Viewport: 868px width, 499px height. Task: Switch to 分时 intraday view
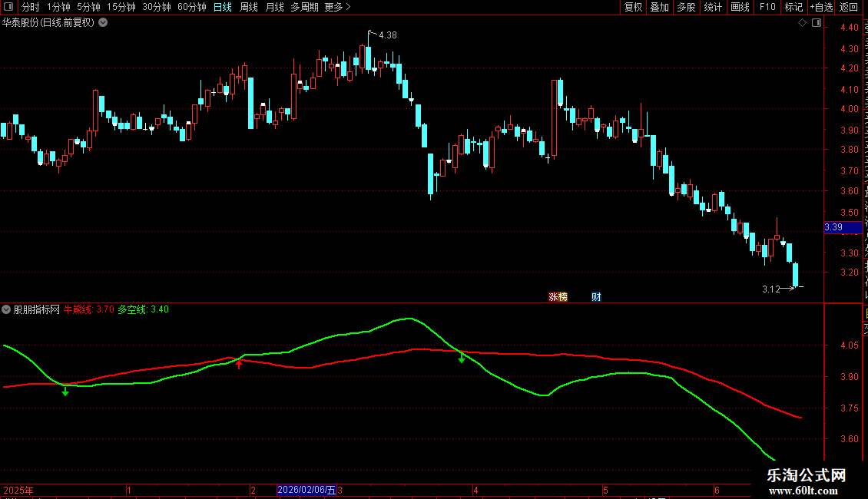click(x=31, y=7)
